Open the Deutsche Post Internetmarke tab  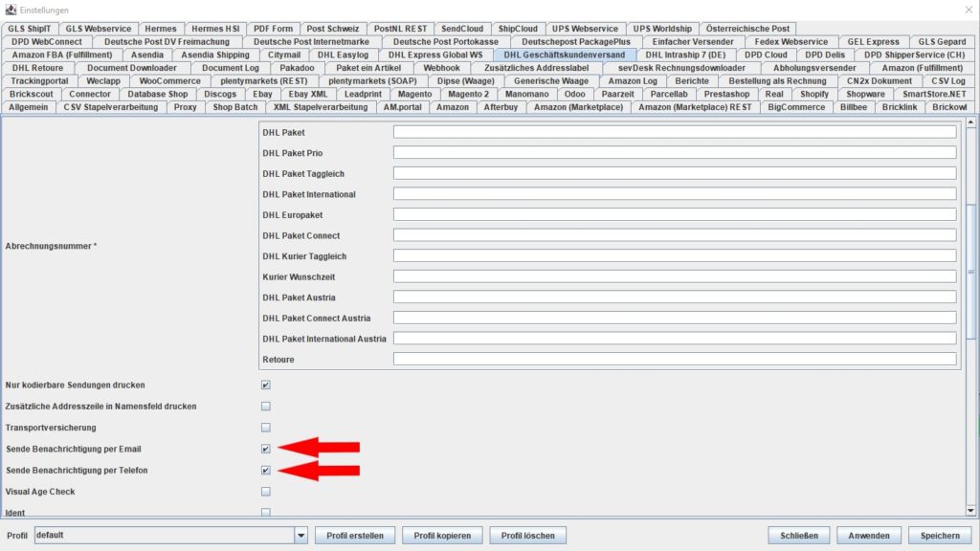click(311, 42)
